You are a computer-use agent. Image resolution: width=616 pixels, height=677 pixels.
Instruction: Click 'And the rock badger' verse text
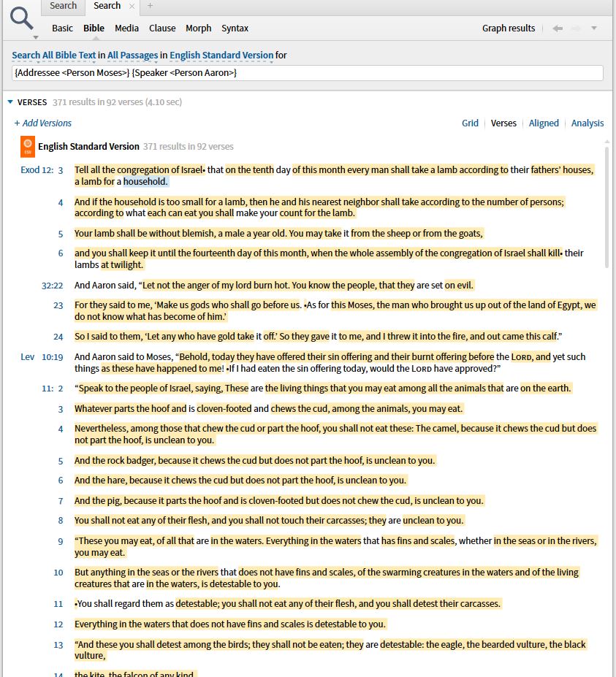pyautogui.click(x=255, y=461)
